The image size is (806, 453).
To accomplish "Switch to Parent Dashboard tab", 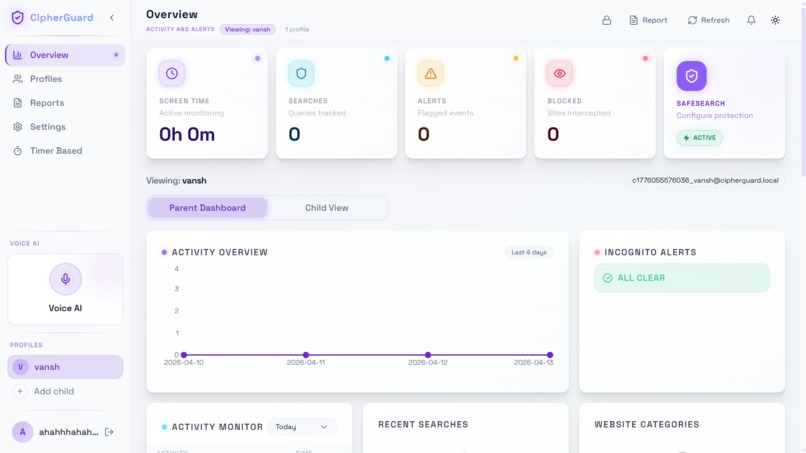I will [208, 208].
